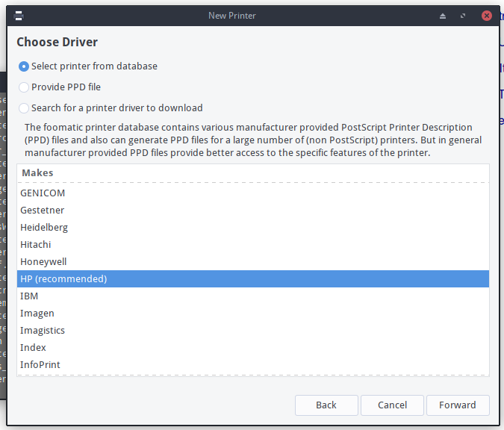Select InfoPrint printer make

[253, 365]
